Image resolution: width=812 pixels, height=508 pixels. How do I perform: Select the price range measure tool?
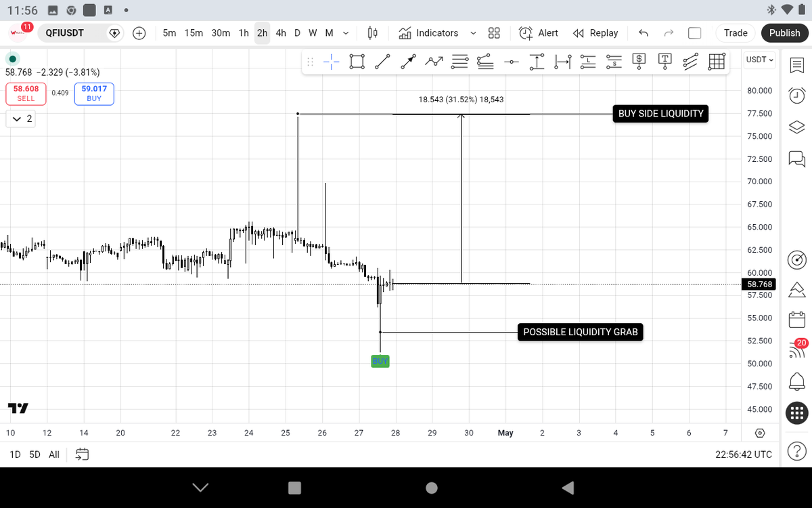pos(537,62)
